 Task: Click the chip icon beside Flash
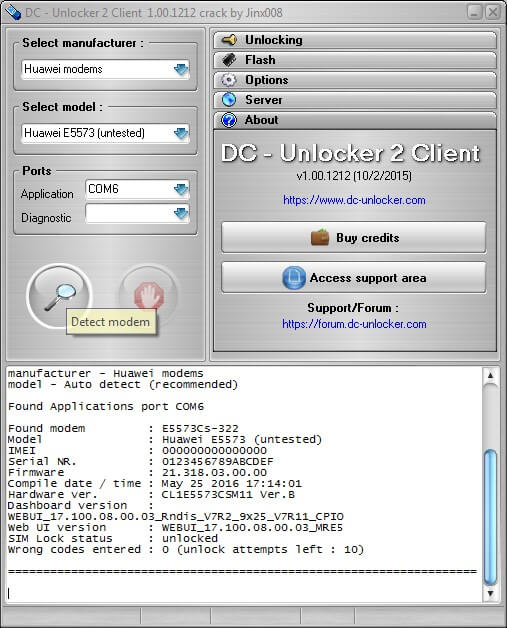point(229,60)
